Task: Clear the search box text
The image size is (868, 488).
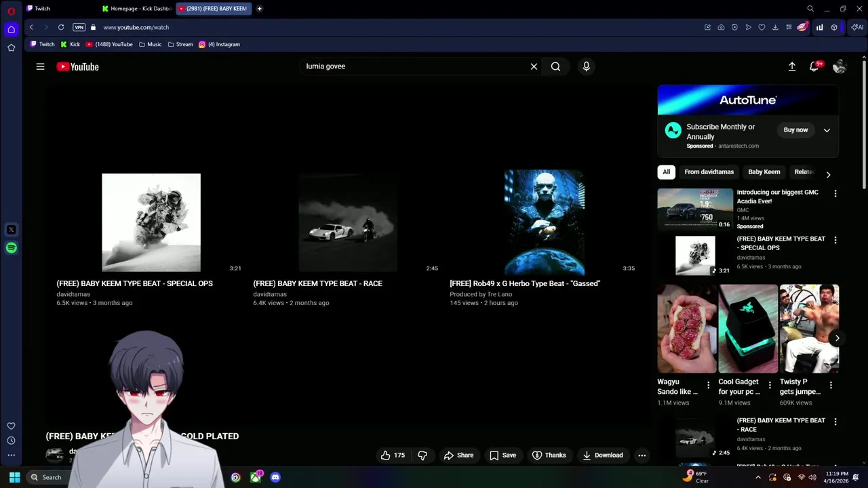Action: [x=534, y=66]
